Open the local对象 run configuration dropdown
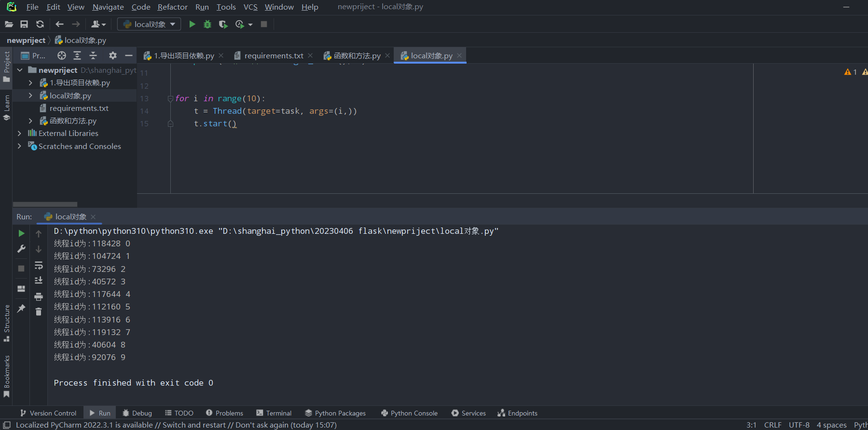This screenshot has height=430, width=868. click(149, 24)
